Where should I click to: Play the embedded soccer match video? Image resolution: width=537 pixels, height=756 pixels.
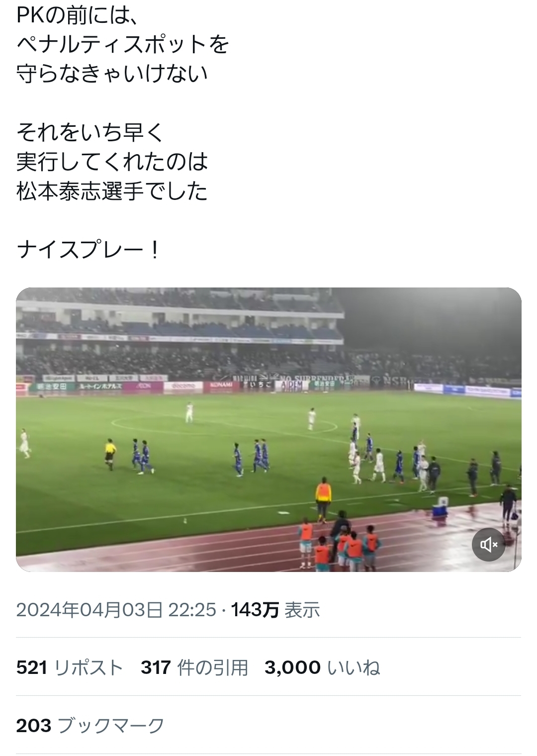pyautogui.click(x=268, y=429)
